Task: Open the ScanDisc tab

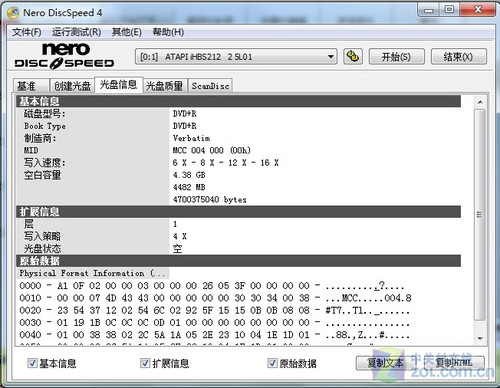Action: tap(210, 86)
